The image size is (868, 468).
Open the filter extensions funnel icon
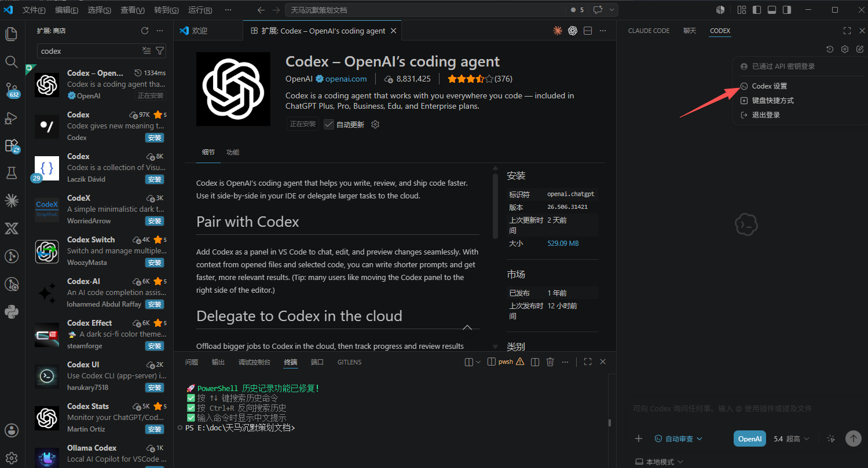coord(160,51)
